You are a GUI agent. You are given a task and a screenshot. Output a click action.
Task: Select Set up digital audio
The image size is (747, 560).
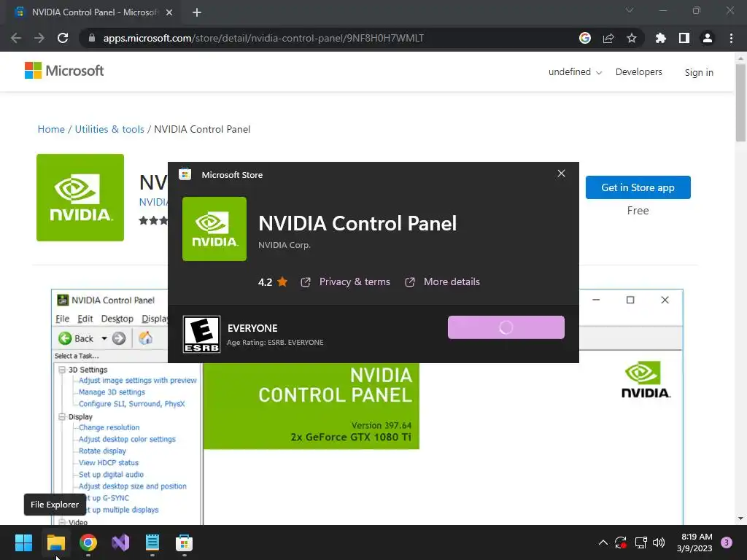[111, 474]
